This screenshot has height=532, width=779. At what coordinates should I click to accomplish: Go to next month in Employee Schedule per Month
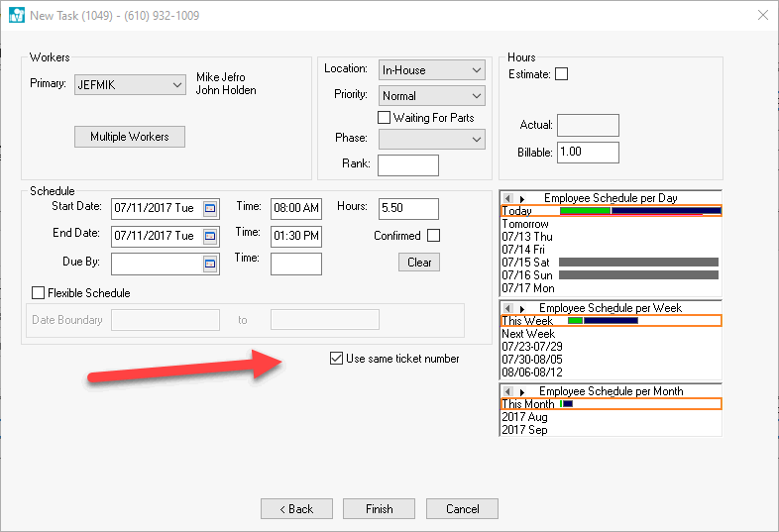522,392
